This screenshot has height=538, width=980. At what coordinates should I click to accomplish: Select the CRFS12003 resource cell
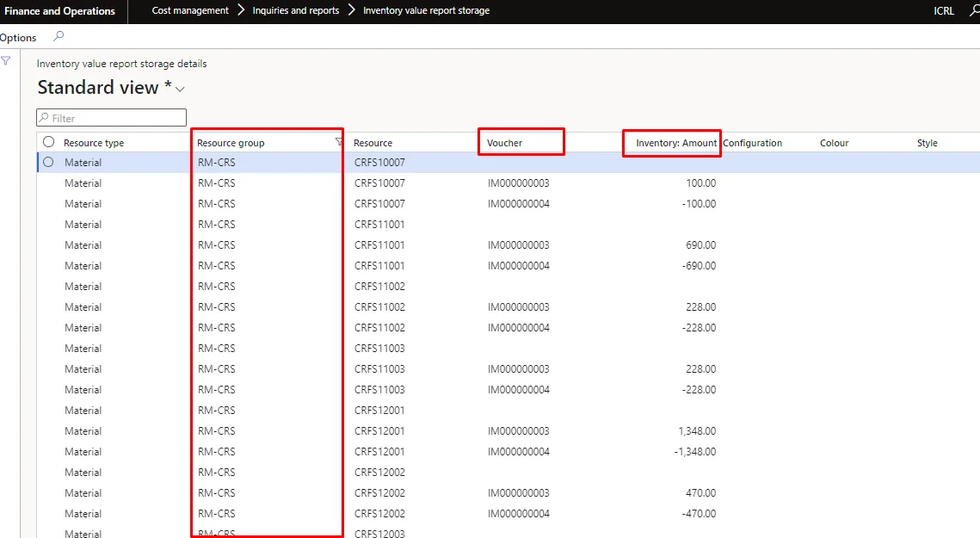(x=379, y=534)
